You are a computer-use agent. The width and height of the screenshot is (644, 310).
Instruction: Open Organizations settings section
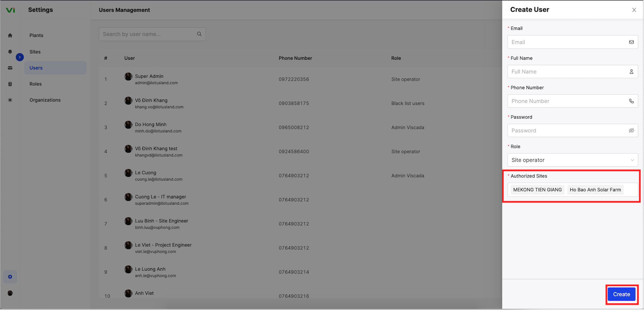point(45,100)
